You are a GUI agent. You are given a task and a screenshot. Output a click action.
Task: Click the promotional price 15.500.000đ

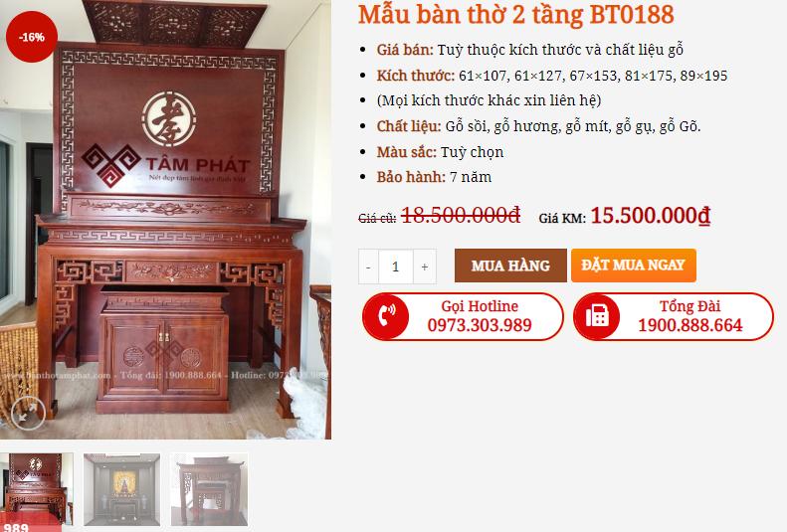[651, 216]
